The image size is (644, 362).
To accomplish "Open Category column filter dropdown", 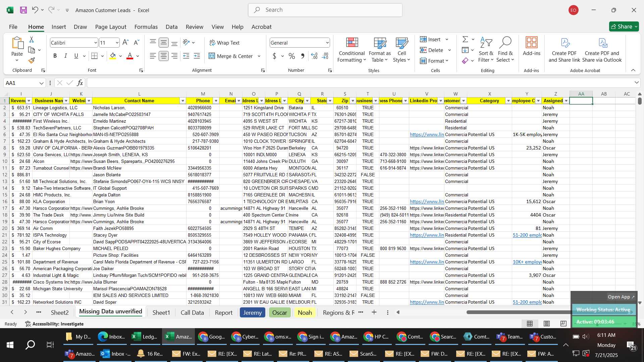I will [508, 101].
